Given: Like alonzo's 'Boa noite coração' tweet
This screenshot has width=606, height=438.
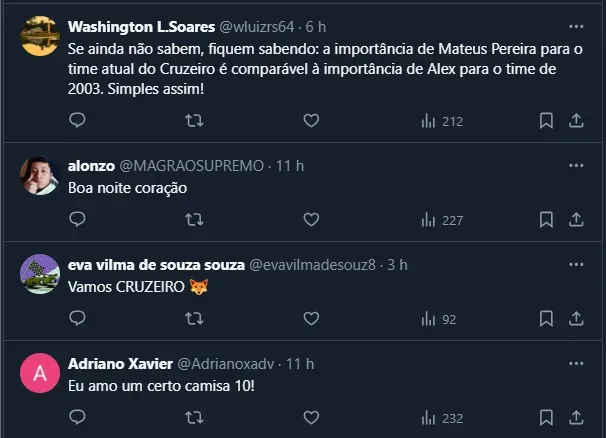Looking at the screenshot, I should tap(311, 219).
